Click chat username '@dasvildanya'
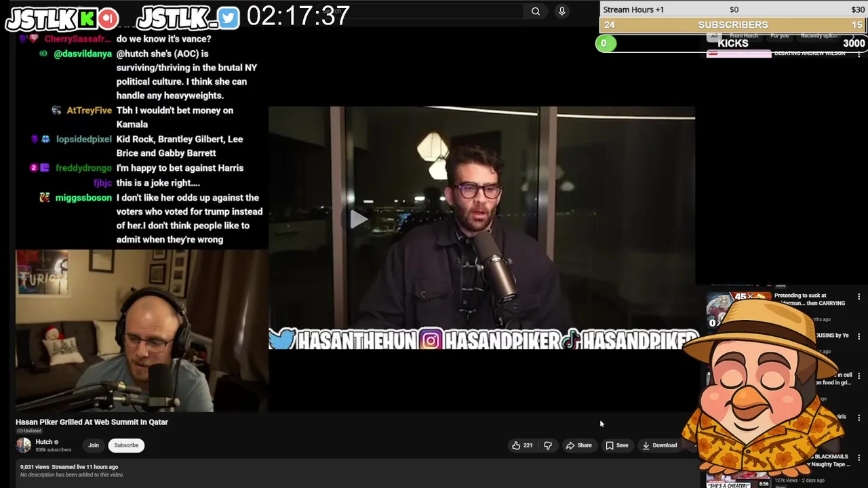 (x=83, y=54)
